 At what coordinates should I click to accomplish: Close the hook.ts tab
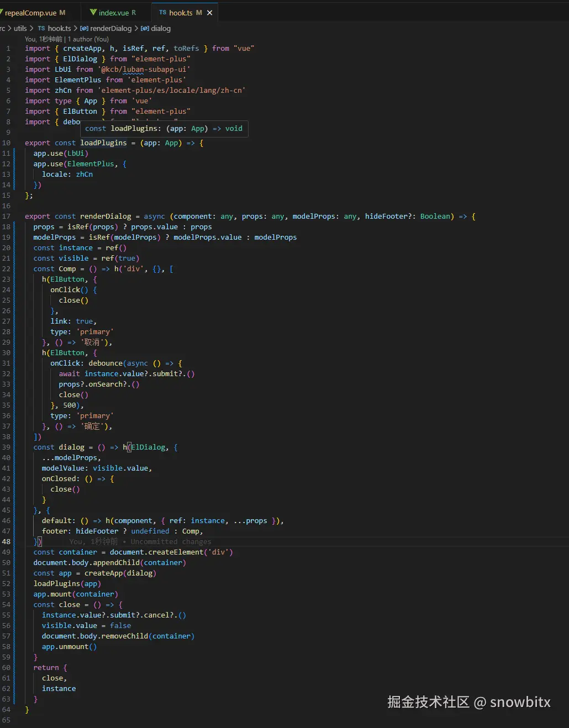210,12
